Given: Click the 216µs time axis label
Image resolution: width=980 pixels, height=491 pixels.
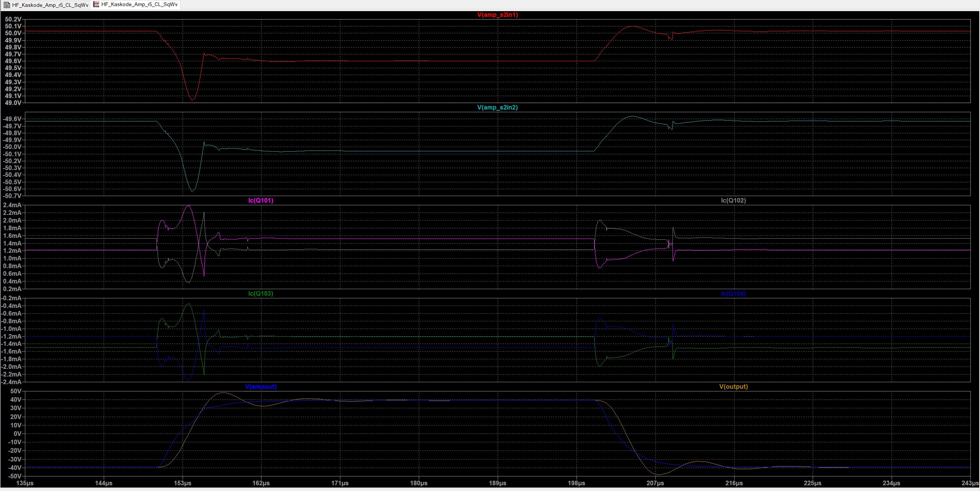Looking at the screenshot, I should [x=734, y=483].
